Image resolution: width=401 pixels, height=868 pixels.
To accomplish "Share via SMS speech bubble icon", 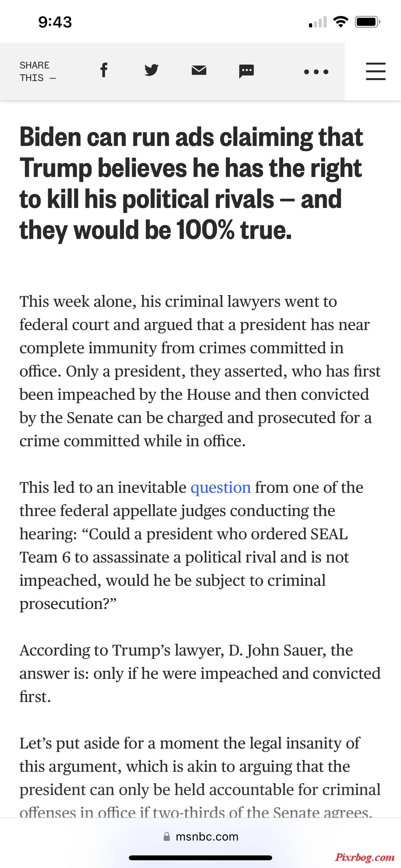I will click(x=246, y=71).
